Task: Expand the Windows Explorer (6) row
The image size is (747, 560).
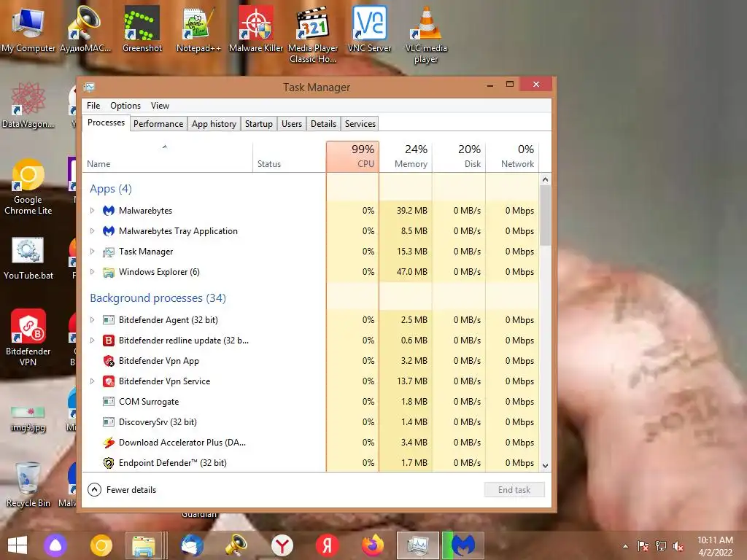Action: tap(93, 272)
